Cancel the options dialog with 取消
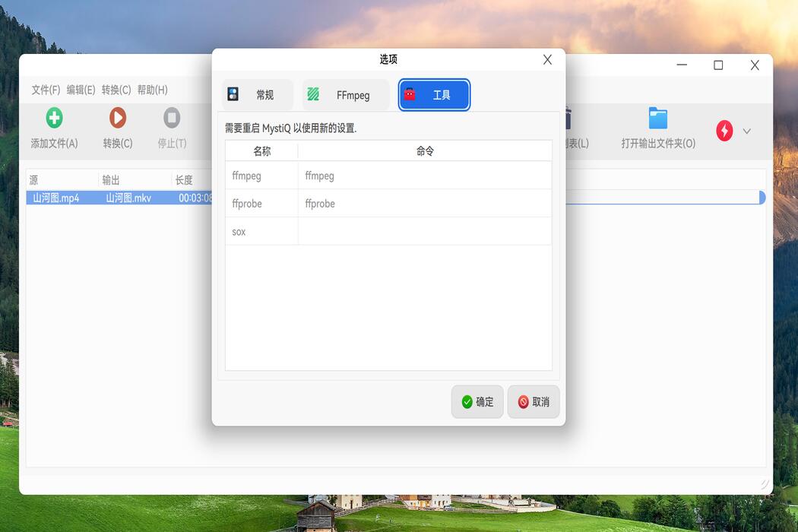Image resolution: width=798 pixels, height=532 pixels. pos(534,401)
